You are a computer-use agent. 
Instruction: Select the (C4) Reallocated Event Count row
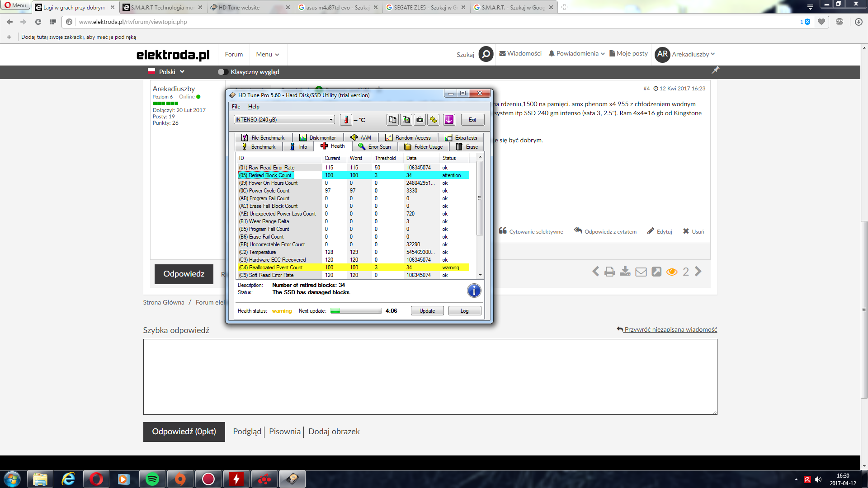tap(353, 267)
